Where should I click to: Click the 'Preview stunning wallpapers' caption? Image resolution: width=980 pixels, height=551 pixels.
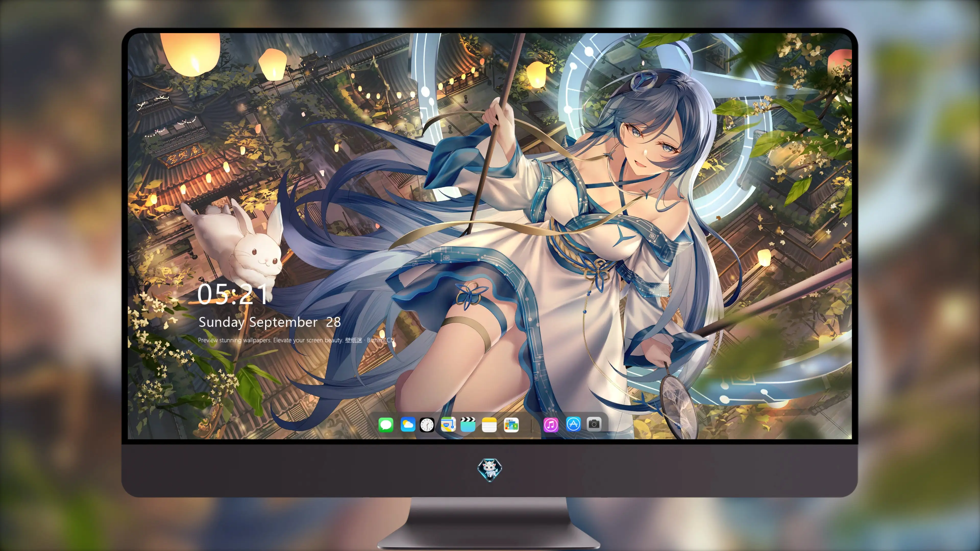pos(296,340)
